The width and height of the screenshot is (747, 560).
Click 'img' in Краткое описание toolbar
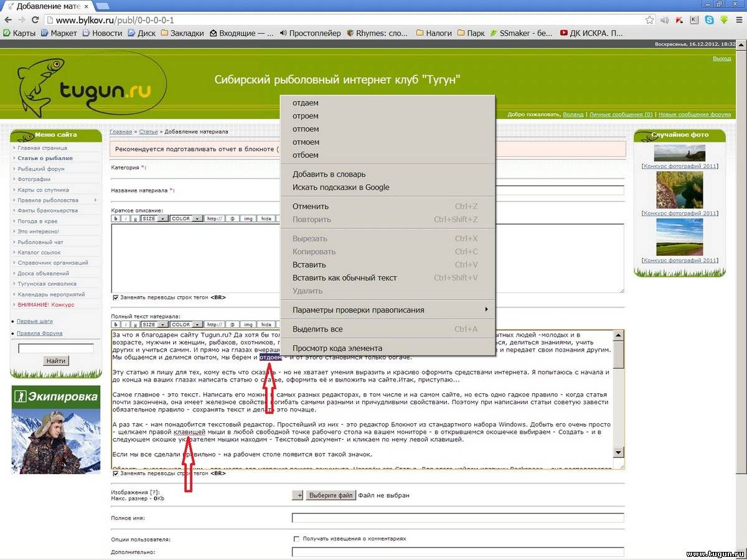coord(248,219)
